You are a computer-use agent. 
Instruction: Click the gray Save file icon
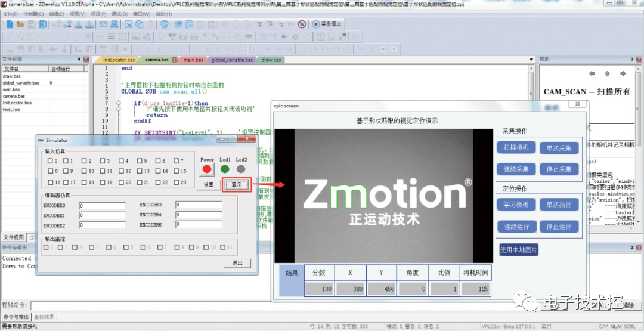click(x=31, y=24)
